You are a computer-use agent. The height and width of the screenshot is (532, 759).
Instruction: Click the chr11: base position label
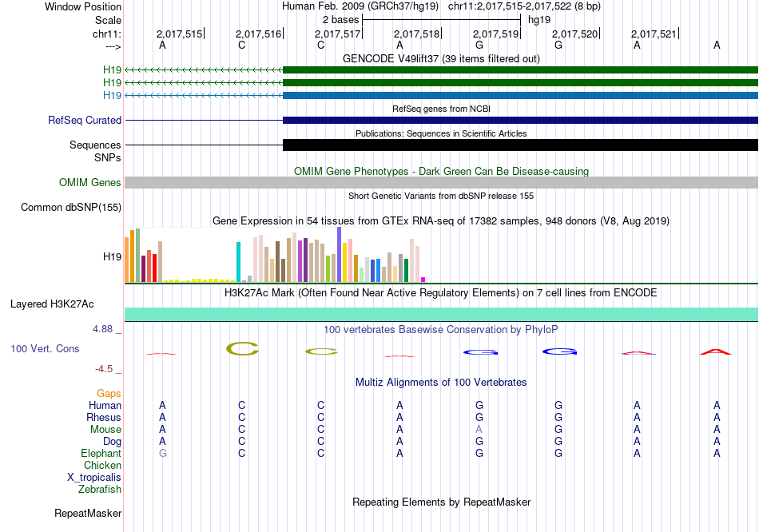coord(107,34)
